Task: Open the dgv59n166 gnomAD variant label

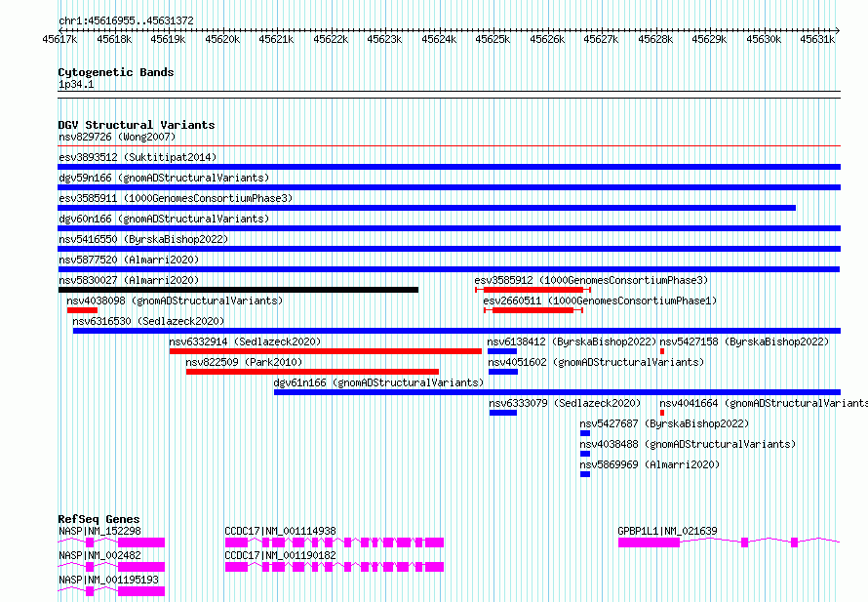Action: [164, 178]
